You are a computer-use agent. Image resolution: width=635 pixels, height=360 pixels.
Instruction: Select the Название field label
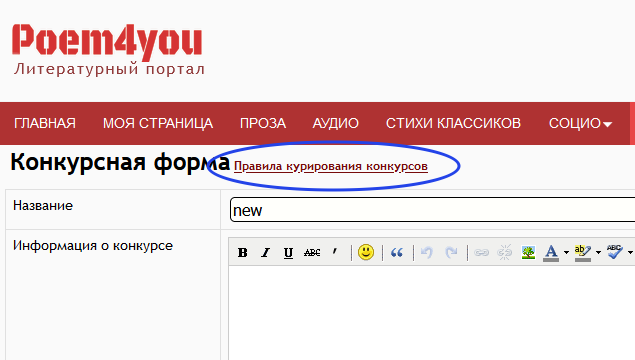point(43,206)
